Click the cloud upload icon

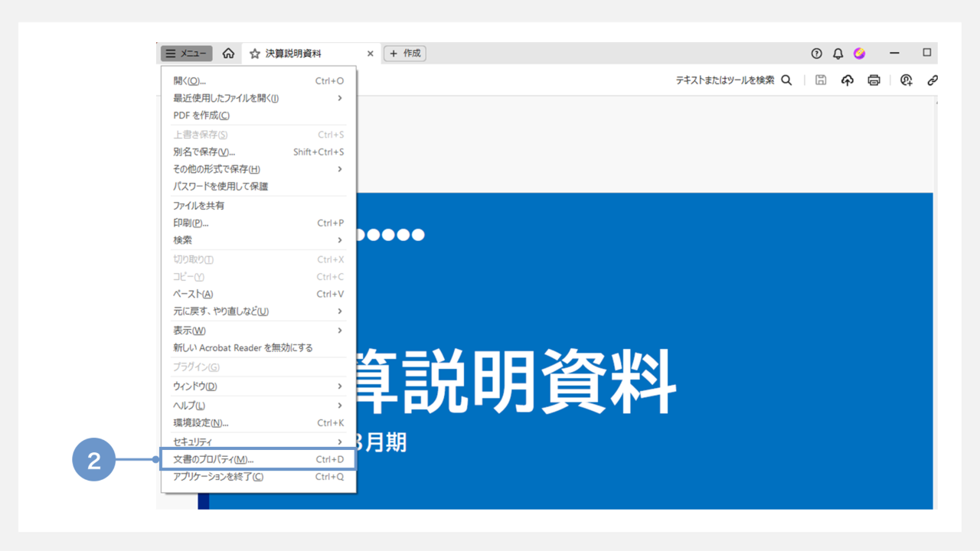click(x=848, y=80)
